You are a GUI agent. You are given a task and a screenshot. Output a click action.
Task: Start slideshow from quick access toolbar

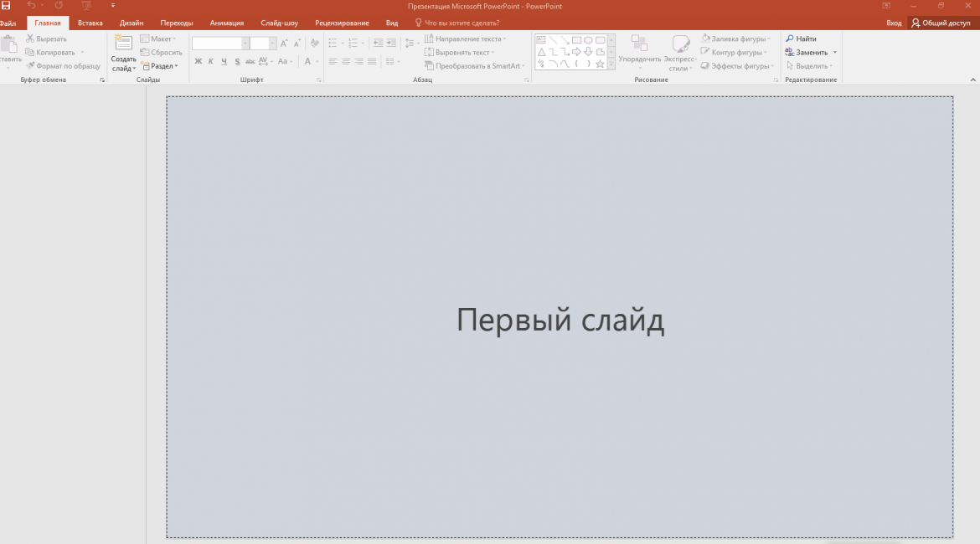coord(86,6)
